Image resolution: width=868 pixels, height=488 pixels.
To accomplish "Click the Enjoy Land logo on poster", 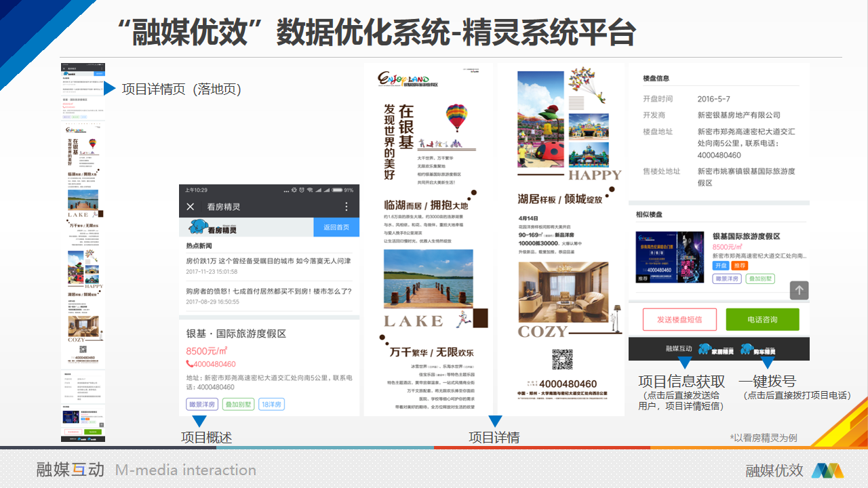I will (x=408, y=79).
